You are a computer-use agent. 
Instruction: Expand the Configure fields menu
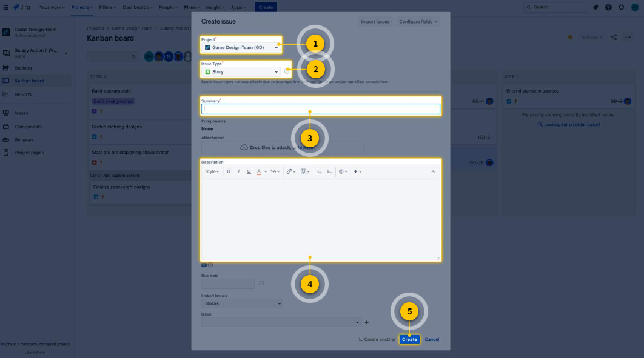(x=418, y=22)
